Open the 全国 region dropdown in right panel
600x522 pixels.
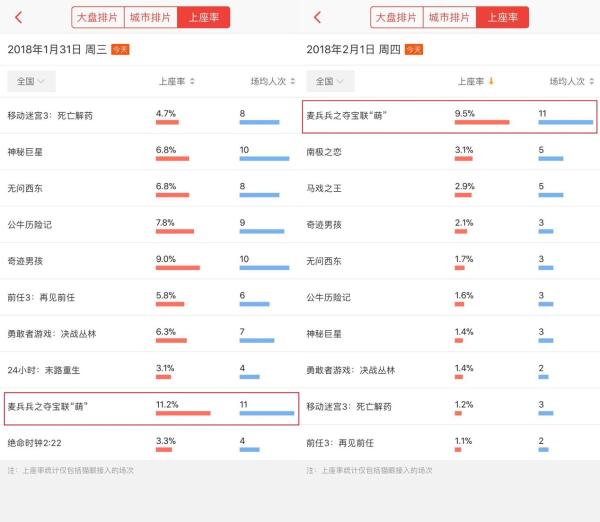click(x=330, y=81)
